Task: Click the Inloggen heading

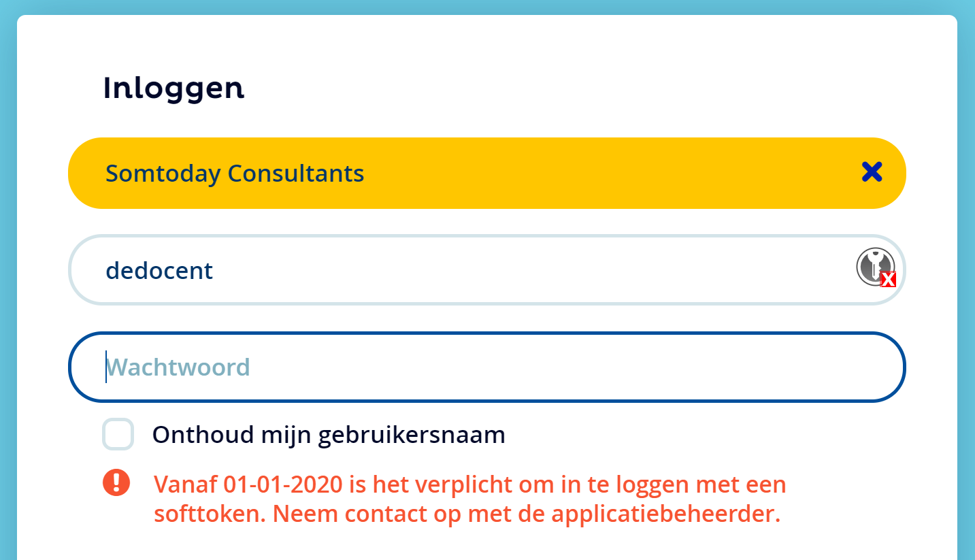Action: (x=173, y=88)
